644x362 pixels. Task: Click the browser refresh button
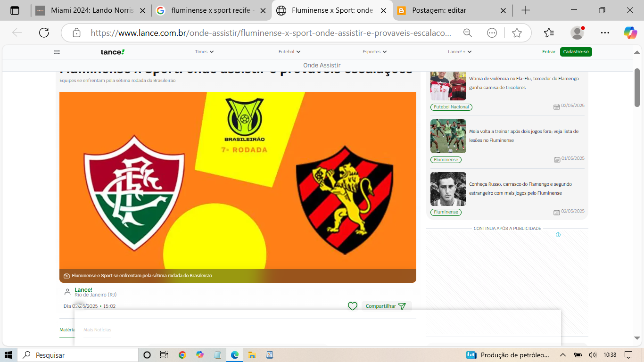click(44, 33)
